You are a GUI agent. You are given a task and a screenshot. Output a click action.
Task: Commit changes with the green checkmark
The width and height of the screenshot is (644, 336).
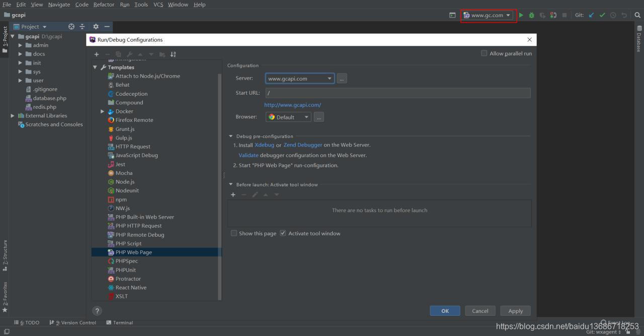pyautogui.click(x=602, y=15)
